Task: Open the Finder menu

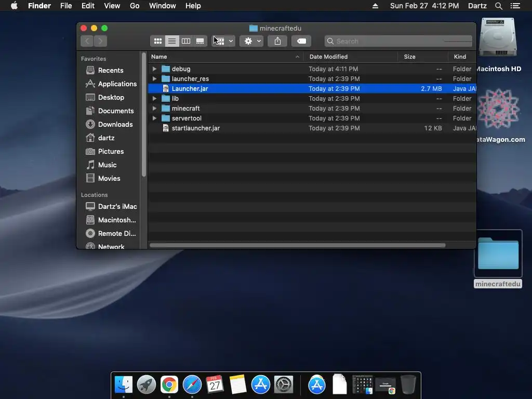Action: click(39, 6)
